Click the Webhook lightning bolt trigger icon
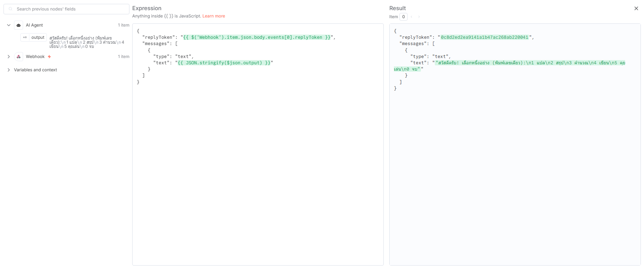Screen dimensions: 644x267 (x=49, y=57)
